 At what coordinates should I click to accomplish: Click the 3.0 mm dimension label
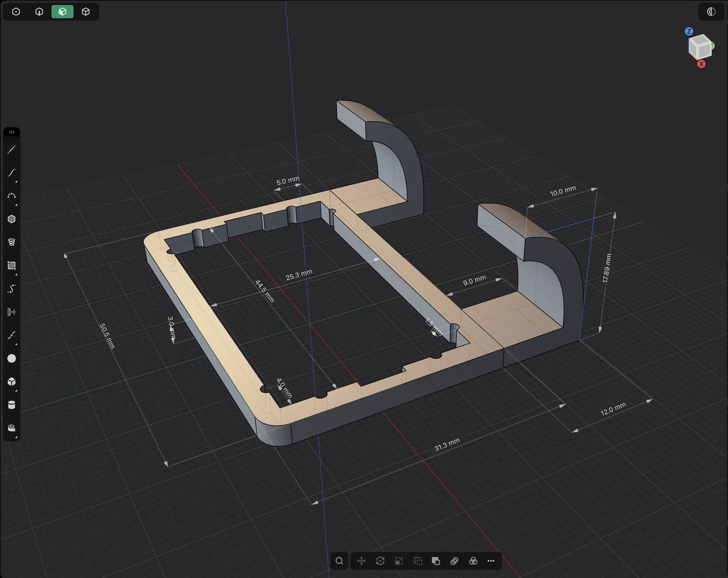coord(171,328)
